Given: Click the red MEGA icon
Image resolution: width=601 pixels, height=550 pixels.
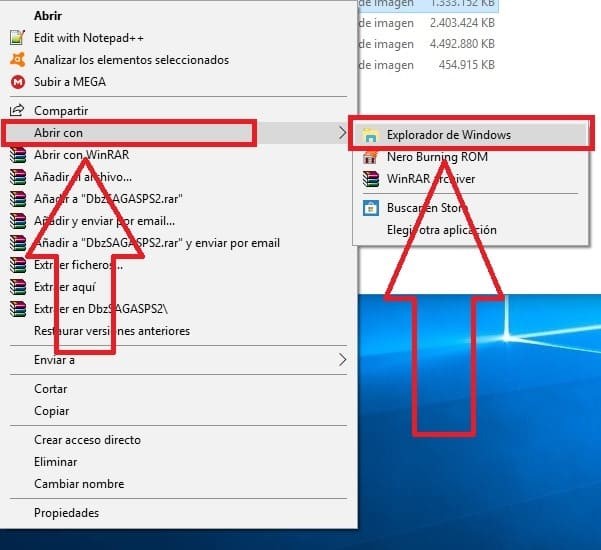Looking at the screenshot, I should point(17,82).
